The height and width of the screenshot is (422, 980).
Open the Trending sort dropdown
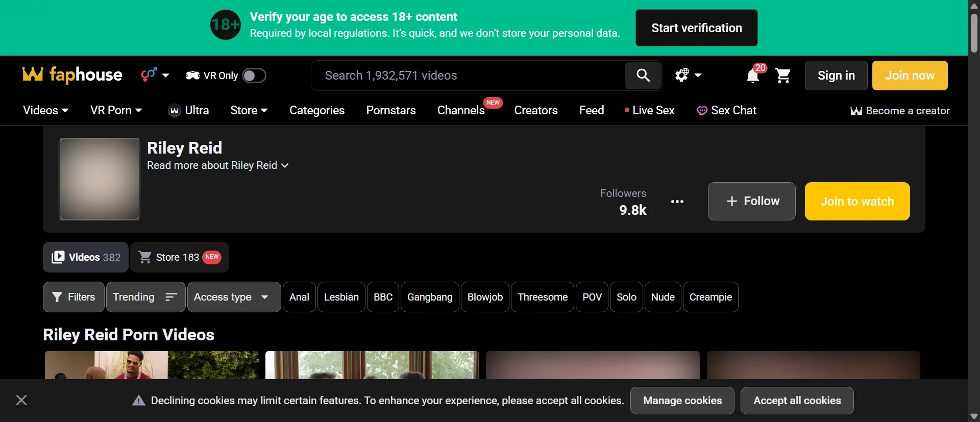145,297
